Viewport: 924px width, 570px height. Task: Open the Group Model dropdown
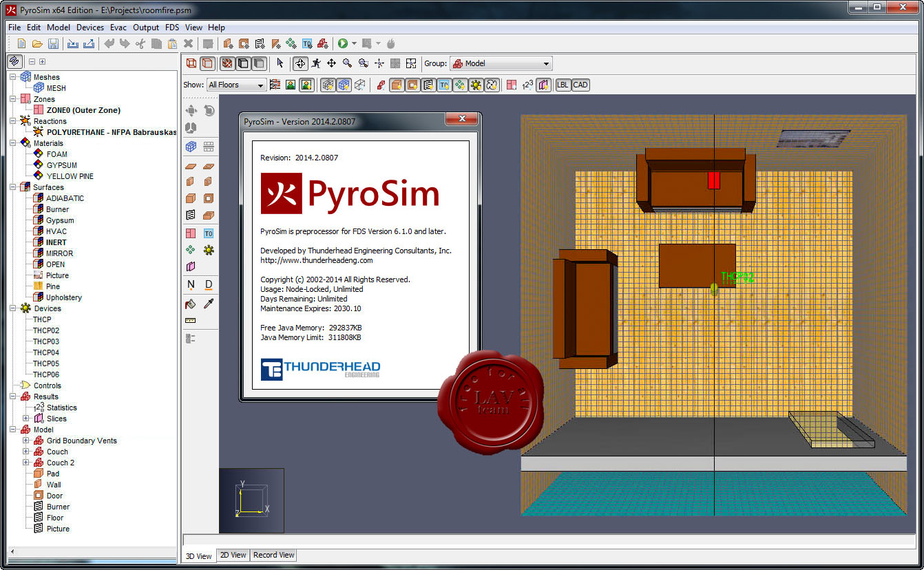501,63
